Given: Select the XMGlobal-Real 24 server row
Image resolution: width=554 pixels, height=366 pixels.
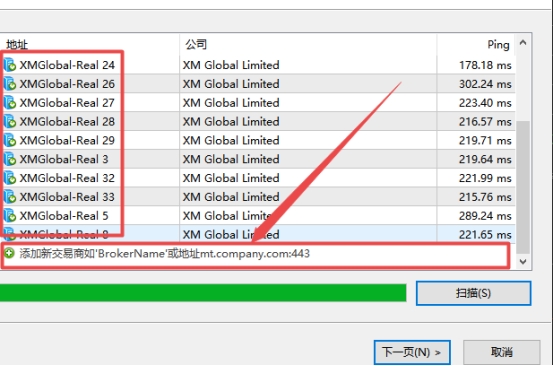Looking at the screenshot, I should [x=258, y=65].
